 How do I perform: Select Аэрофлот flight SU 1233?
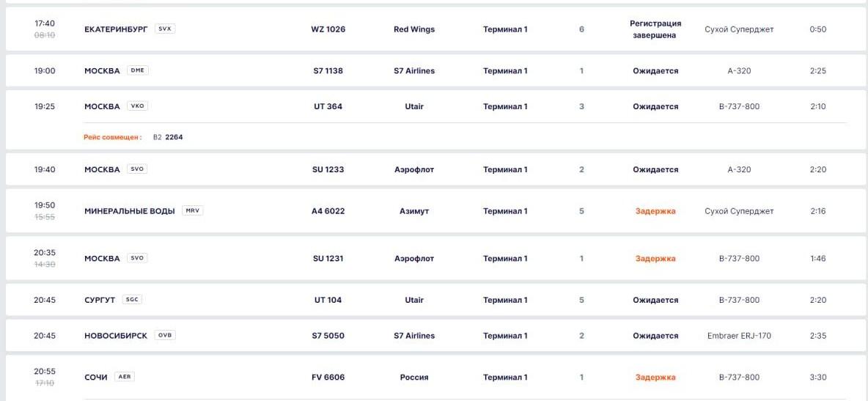[x=328, y=169]
